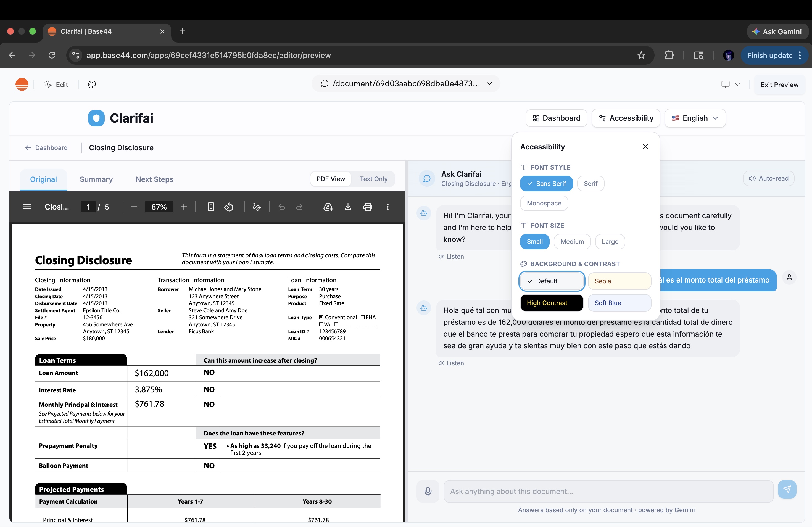Click the fit-to-page icon in PDF toolbar
The height and width of the screenshot is (528, 812).
pyautogui.click(x=211, y=207)
